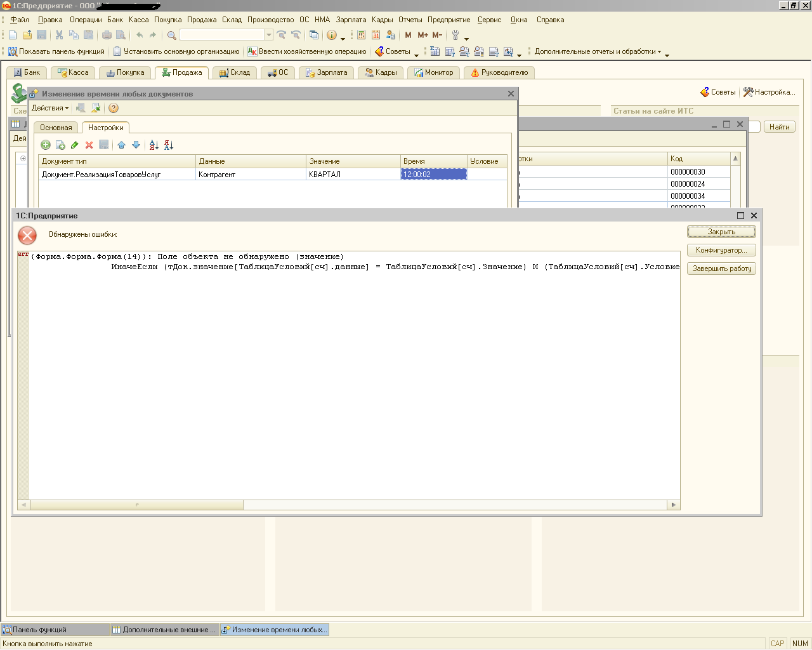This screenshot has height=650, width=812.
Task: Switch to the Касса panel tab
Action: 73,72
